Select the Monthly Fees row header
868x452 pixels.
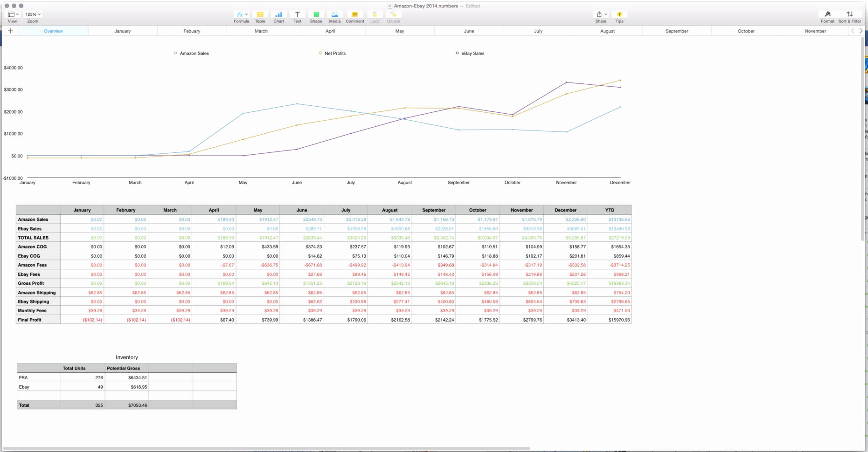coord(38,310)
